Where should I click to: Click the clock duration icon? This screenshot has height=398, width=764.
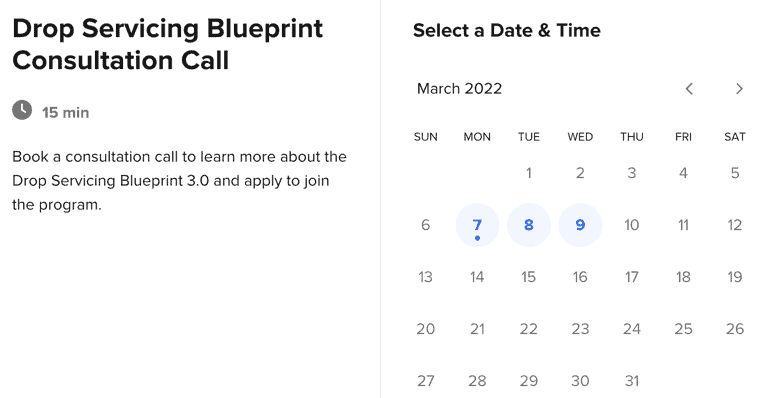click(22, 110)
